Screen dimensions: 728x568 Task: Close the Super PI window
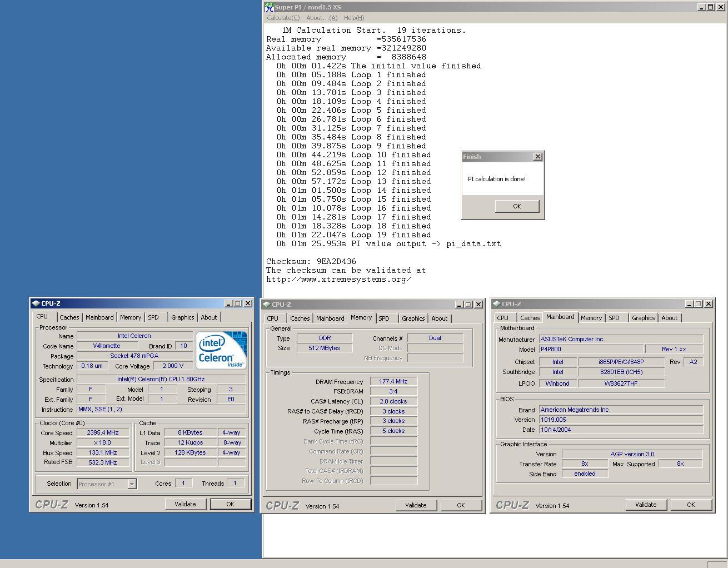(720, 7)
